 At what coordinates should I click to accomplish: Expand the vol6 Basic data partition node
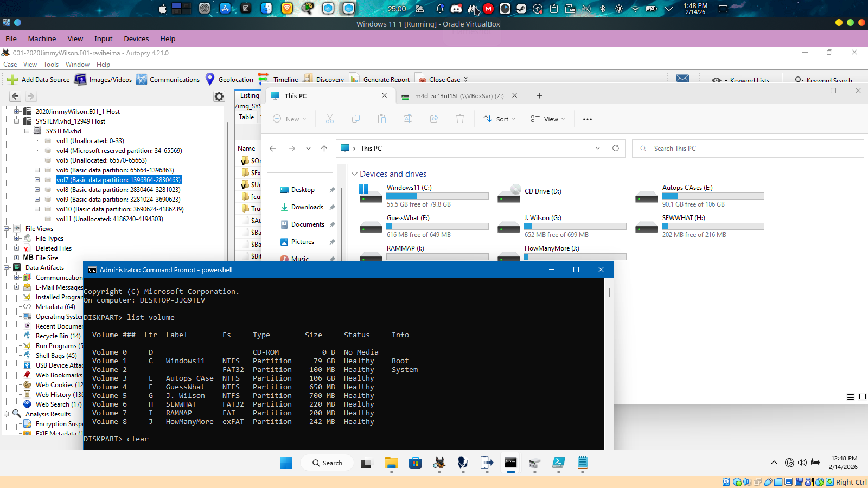(x=37, y=170)
